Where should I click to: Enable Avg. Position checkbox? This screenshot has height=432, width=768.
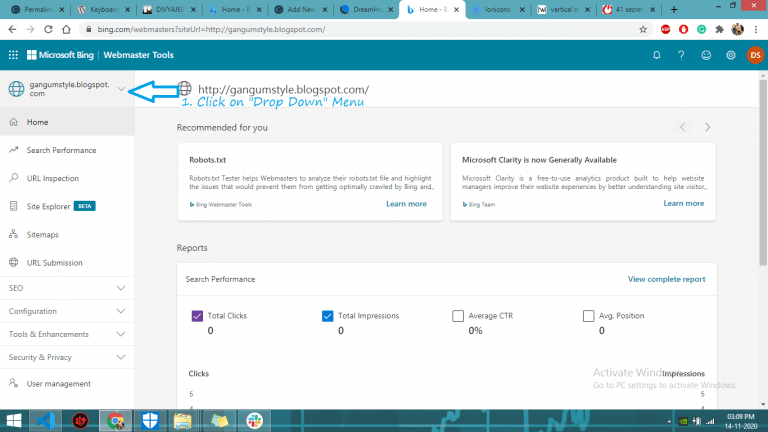coord(588,316)
